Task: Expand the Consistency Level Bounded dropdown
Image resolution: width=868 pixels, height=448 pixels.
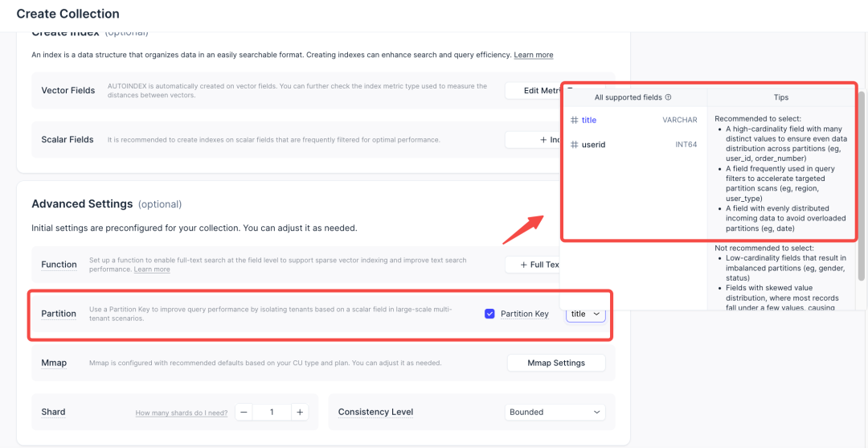Action: click(555, 412)
